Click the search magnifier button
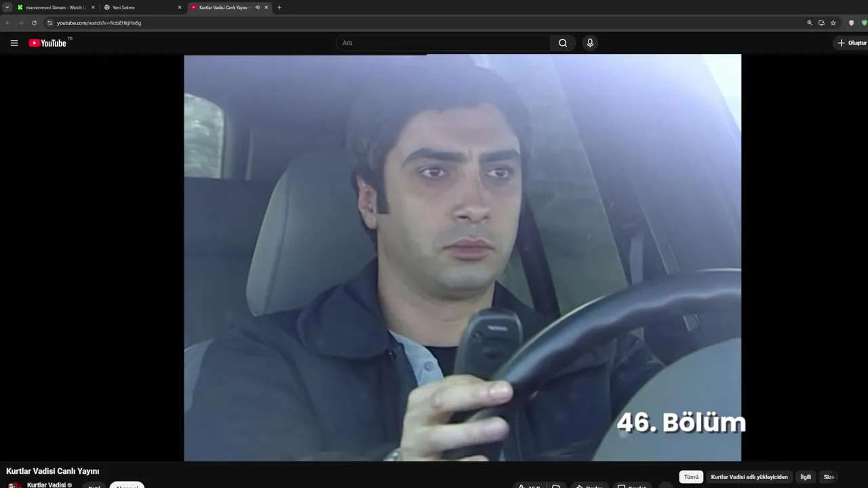 [x=563, y=43]
